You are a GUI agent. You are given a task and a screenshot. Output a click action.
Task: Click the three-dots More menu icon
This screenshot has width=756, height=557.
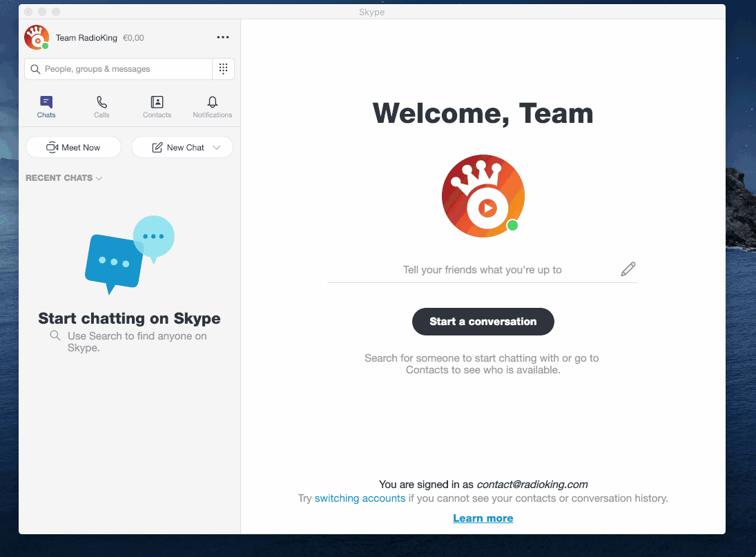click(223, 37)
